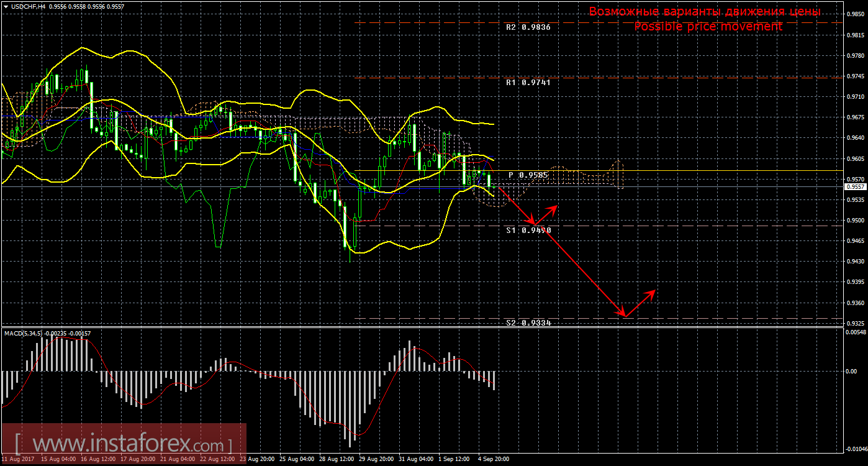Image resolution: width=868 pixels, height=466 pixels.
Task: Select the P 0.9585 pivot label
Action: coord(528,175)
